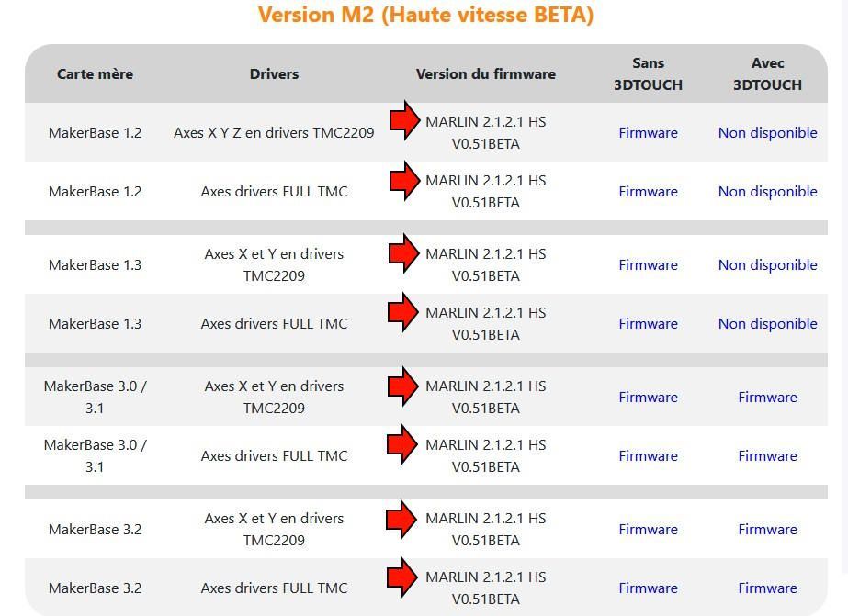Screen dimensions: 848x616
Task: Download Avec 3DTOUCH Firmware for MakerBase 3.2 TMC2209
Action: [767, 529]
